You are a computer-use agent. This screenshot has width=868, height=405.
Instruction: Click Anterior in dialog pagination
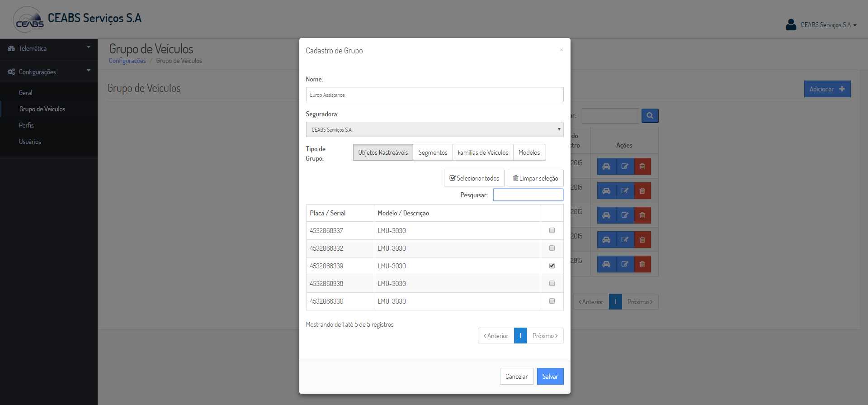tap(496, 336)
